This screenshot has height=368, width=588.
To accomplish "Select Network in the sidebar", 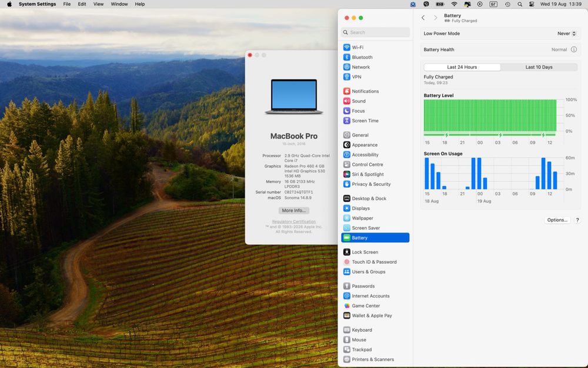I will click(375, 67).
